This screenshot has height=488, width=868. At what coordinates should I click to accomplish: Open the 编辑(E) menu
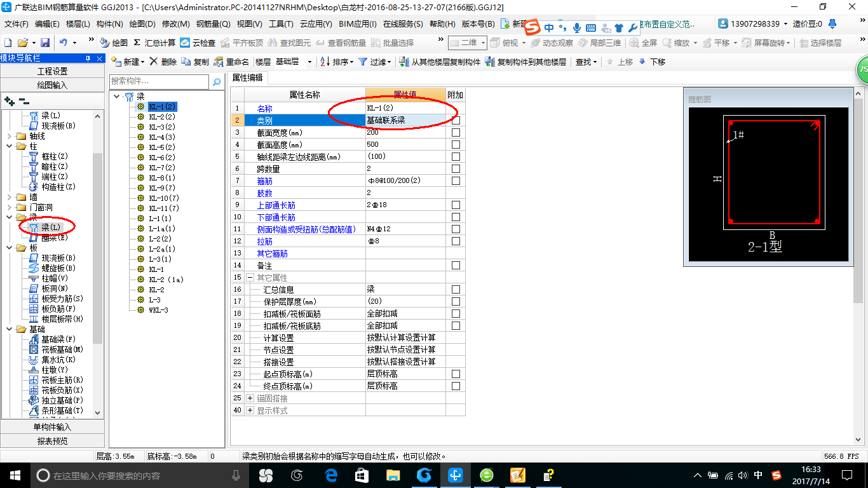pyautogui.click(x=47, y=24)
